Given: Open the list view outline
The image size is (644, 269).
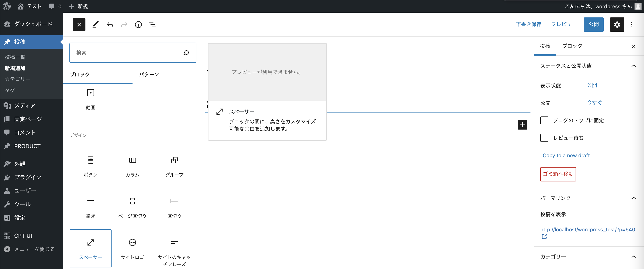Looking at the screenshot, I should coord(153,25).
